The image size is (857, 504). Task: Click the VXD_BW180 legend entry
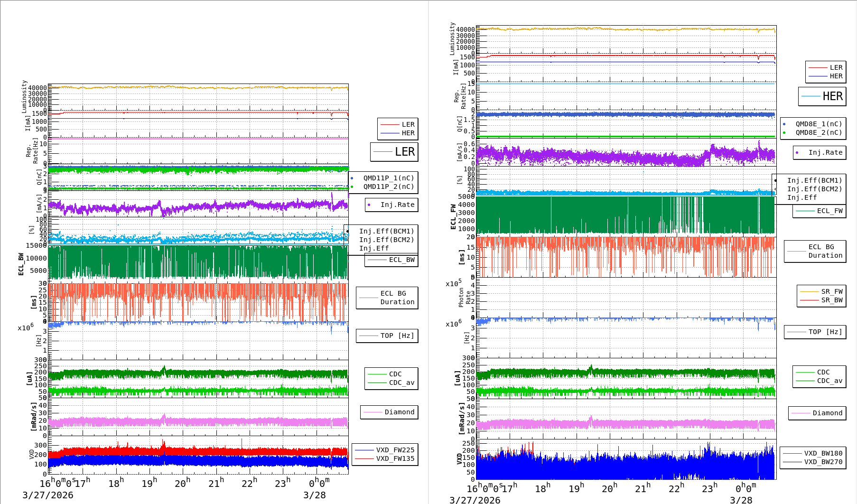tap(823, 453)
